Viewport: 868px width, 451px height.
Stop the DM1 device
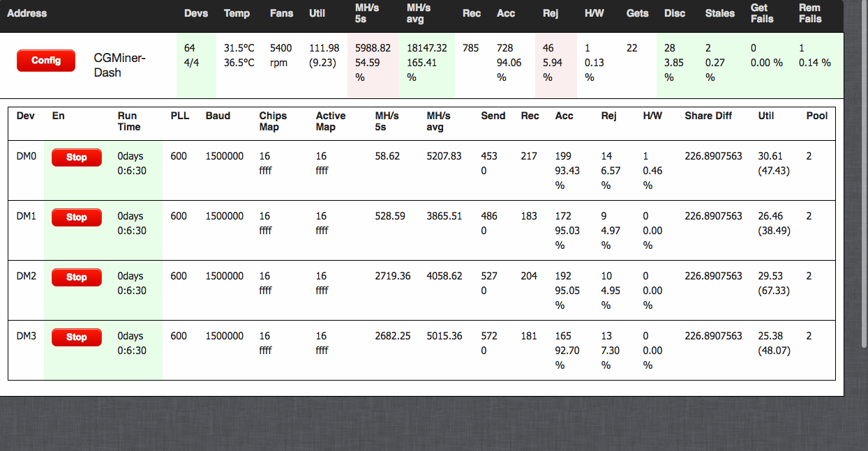coord(77,217)
